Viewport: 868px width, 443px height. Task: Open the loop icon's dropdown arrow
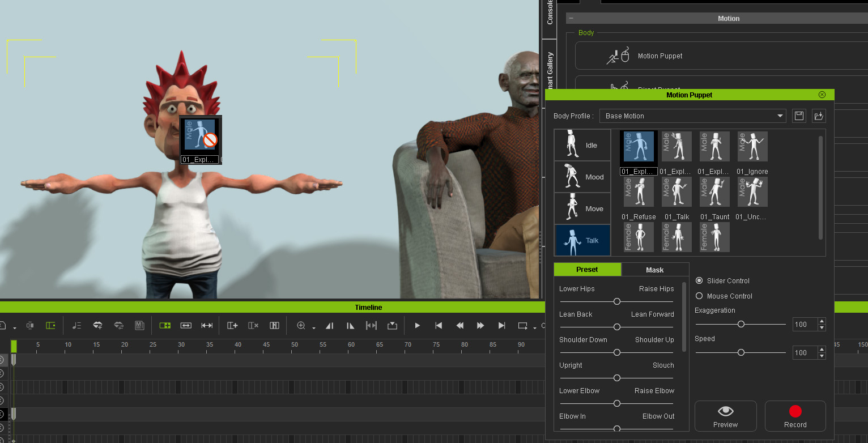point(535,328)
